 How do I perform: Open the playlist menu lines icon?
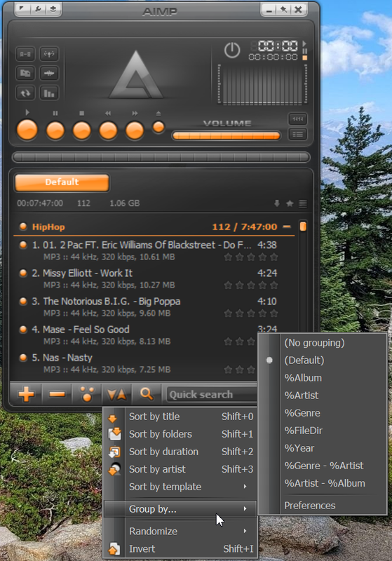(x=302, y=203)
